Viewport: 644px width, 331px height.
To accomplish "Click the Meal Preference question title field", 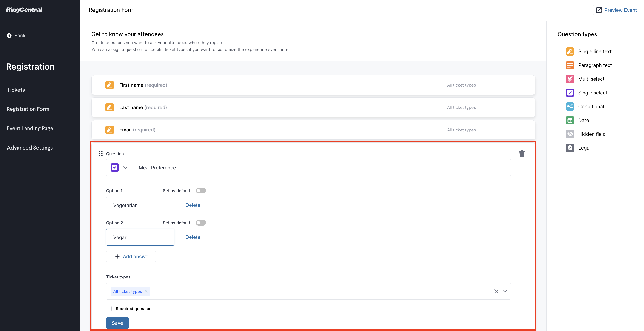I will [321, 168].
